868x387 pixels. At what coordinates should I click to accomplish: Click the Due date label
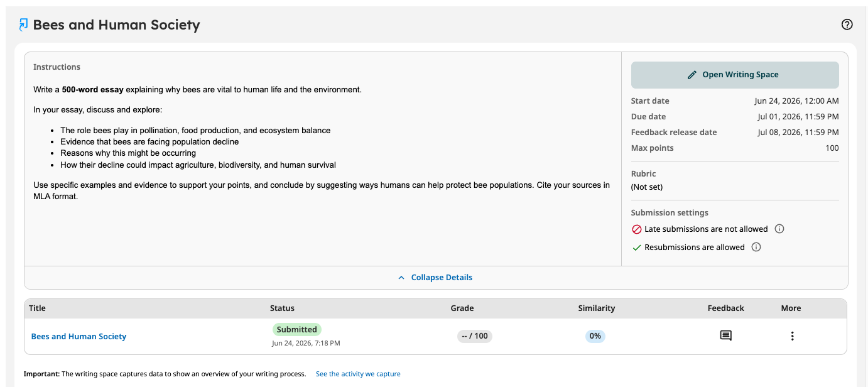pos(648,117)
